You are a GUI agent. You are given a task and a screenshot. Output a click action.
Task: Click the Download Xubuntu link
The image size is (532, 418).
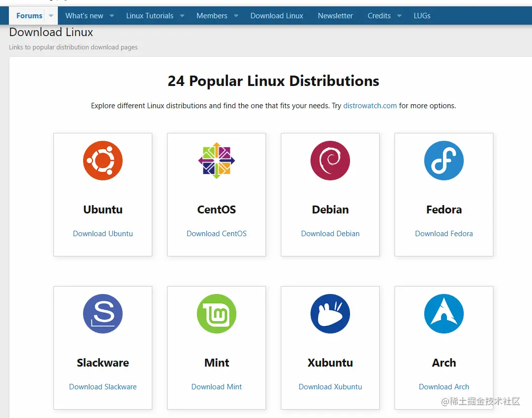pyautogui.click(x=330, y=387)
